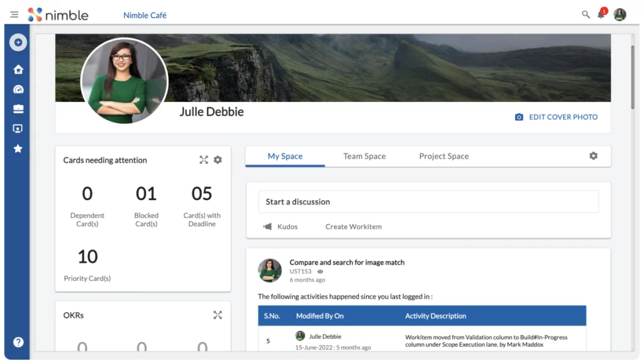
Task: Click the help question mark icon
Action: (18, 342)
